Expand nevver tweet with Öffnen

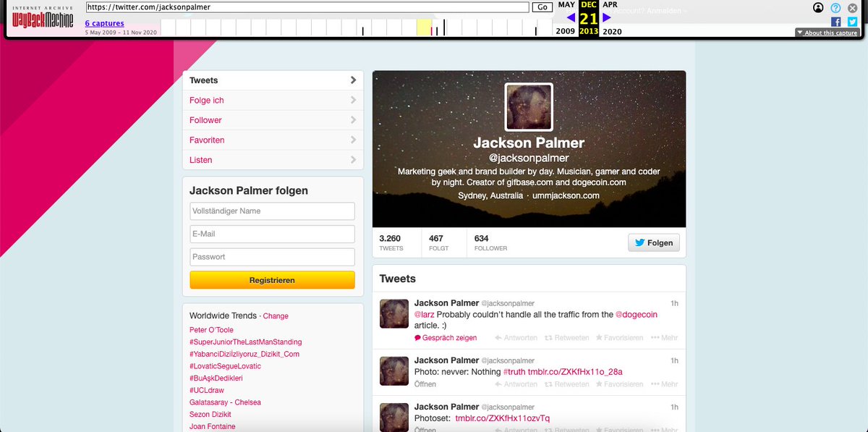425,384
